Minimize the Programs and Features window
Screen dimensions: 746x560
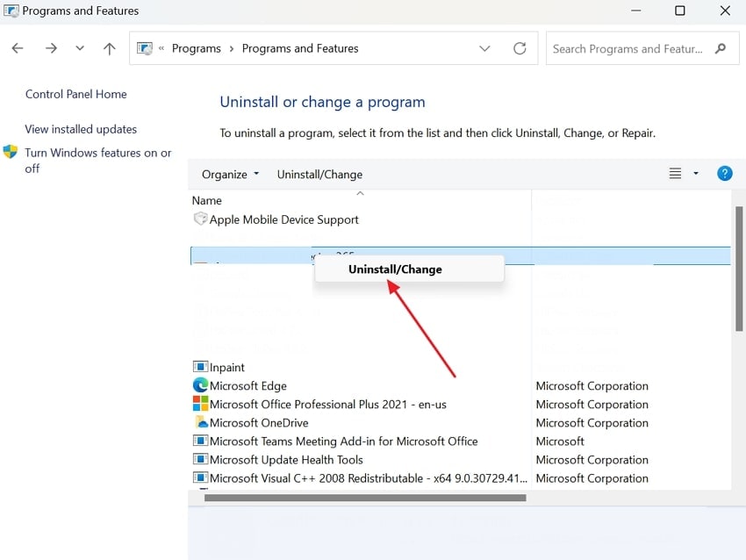[636, 11]
